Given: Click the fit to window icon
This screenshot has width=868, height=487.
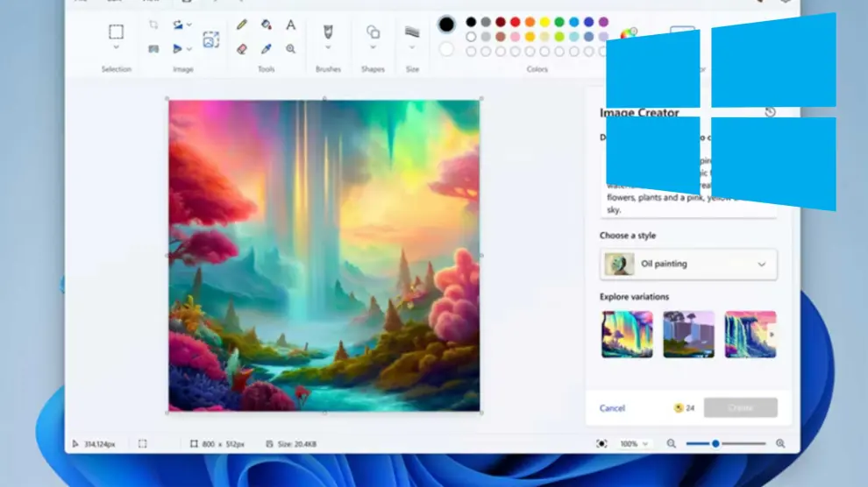Looking at the screenshot, I should (x=601, y=444).
